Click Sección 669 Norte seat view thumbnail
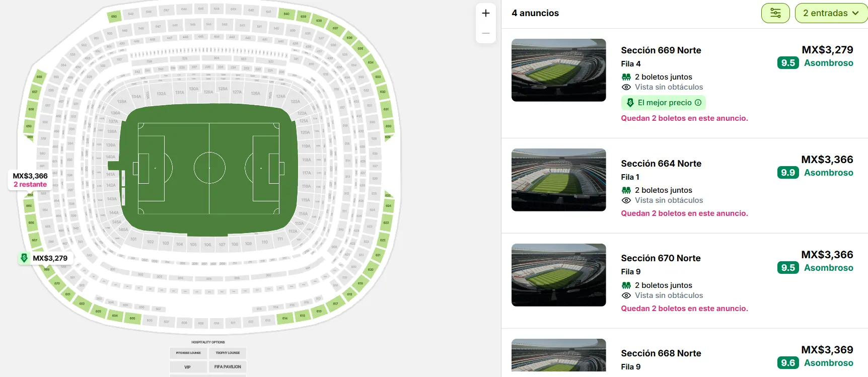 click(x=559, y=70)
